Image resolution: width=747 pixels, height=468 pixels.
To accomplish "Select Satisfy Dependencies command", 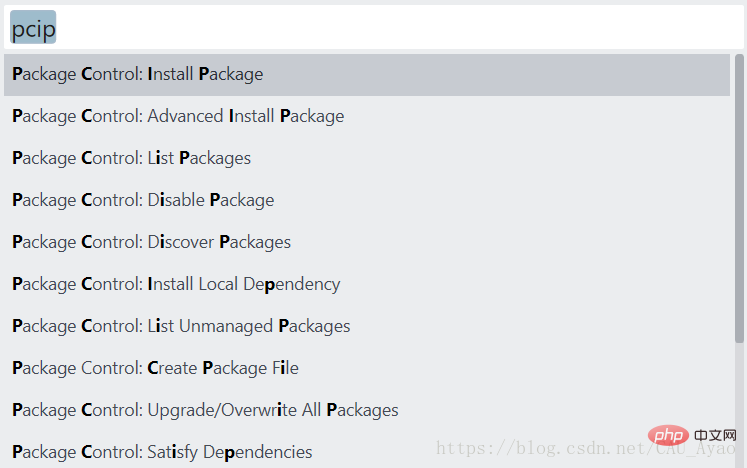I will (x=162, y=452).
